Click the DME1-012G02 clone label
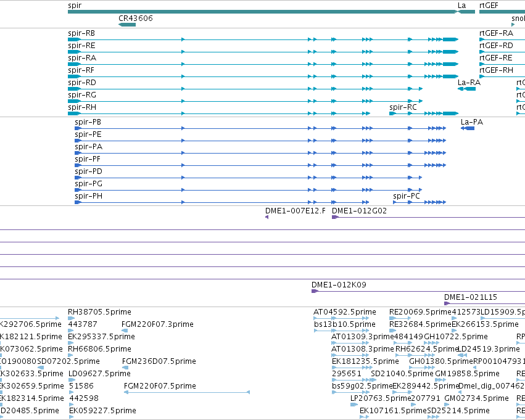525x420 pixels. tap(359, 211)
